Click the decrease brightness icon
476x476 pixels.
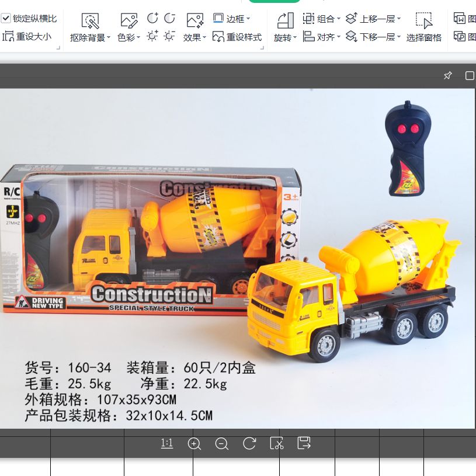(x=169, y=36)
